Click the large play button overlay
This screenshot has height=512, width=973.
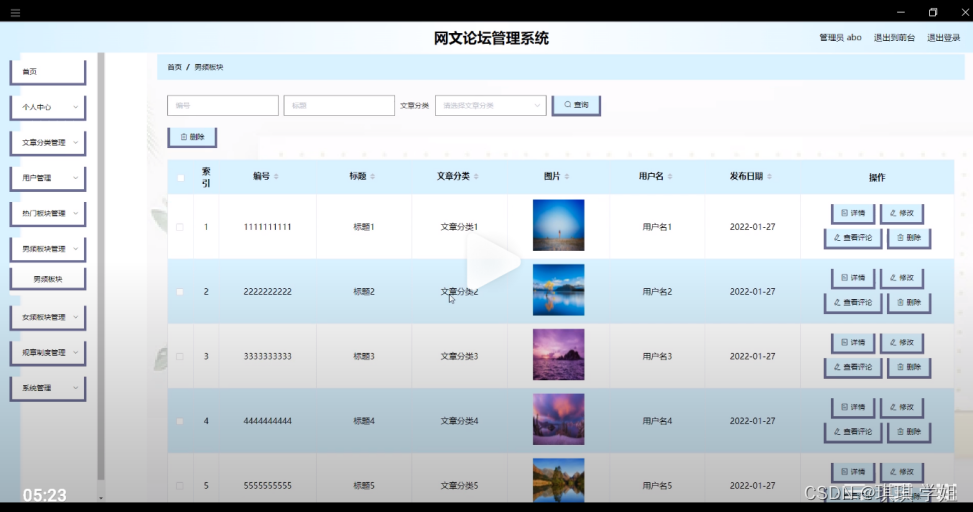[x=493, y=262]
